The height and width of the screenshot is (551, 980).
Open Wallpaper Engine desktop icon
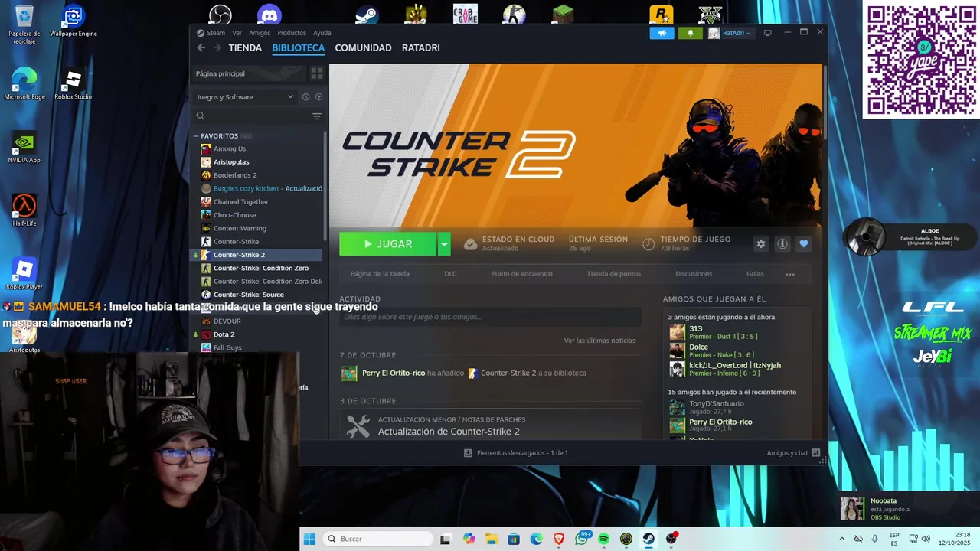pos(73,21)
